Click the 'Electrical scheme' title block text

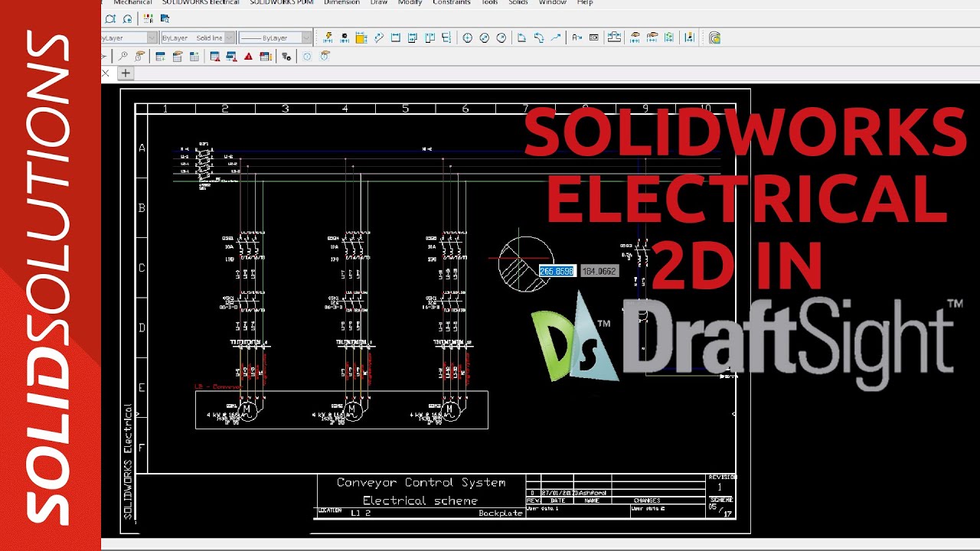pos(420,500)
